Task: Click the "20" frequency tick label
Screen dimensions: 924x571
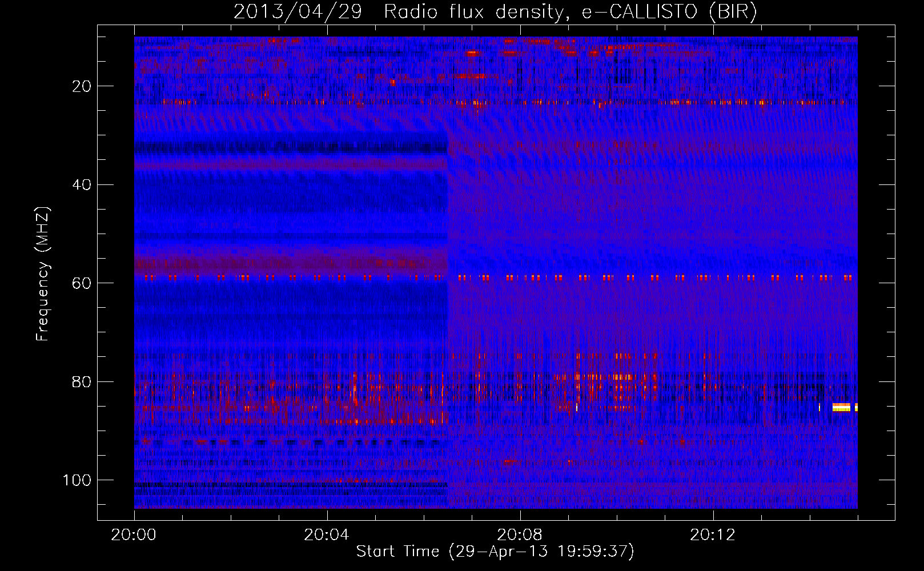Action: pyautogui.click(x=82, y=86)
